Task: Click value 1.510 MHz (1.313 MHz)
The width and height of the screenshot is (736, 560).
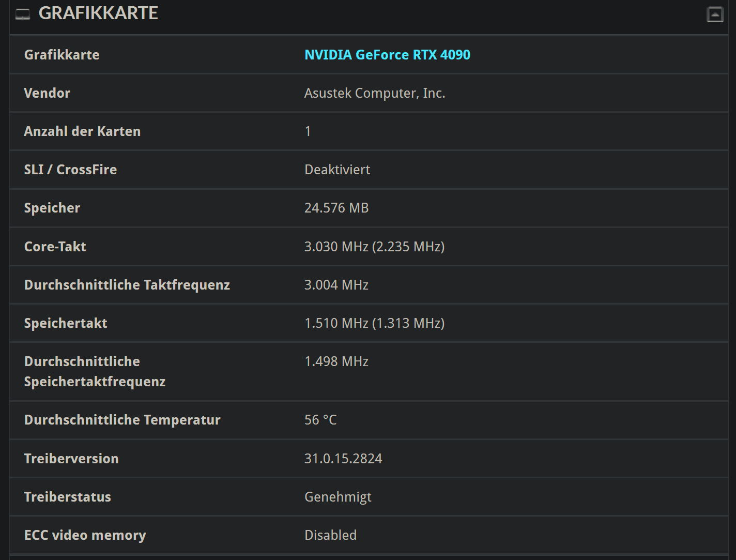Action: (x=375, y=323)
